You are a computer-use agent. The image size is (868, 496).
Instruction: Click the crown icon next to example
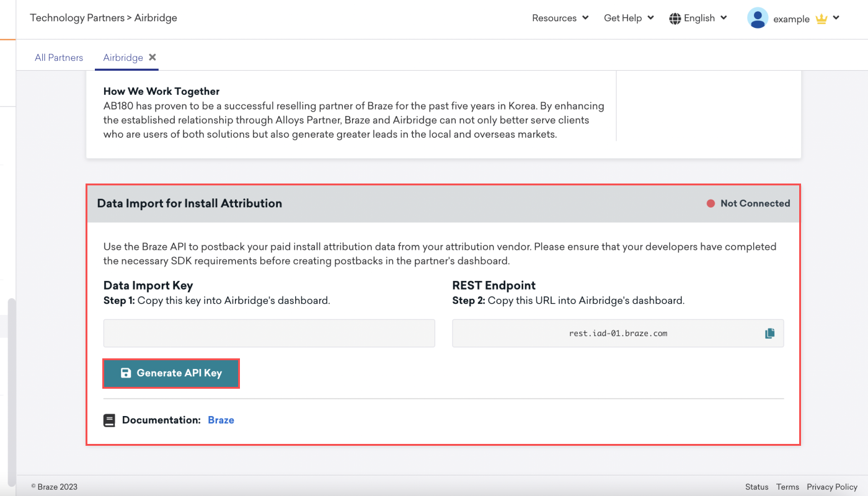click(821, 19)
